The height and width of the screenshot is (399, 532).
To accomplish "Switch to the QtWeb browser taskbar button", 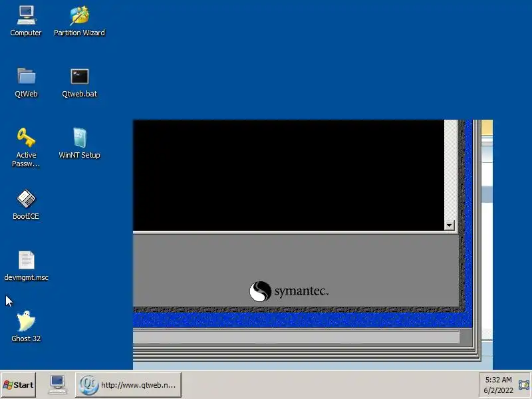I will point(128,385).
